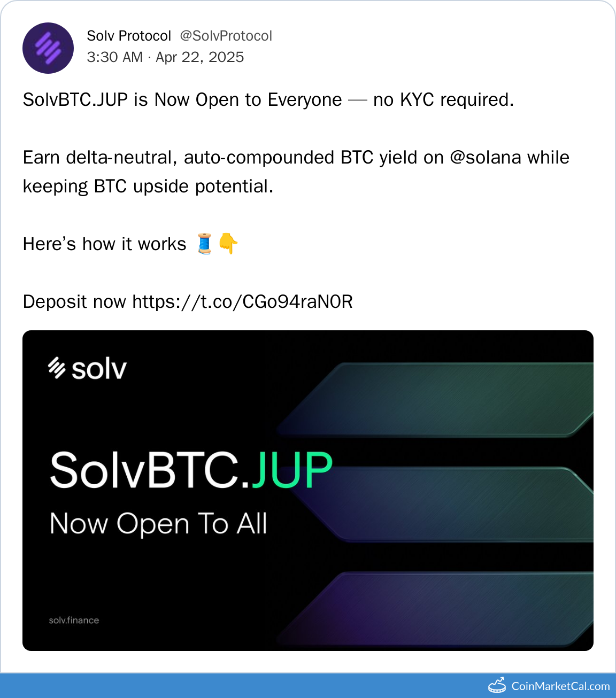The image size is (616, 698).
Task: Click the 3:30 AM Apr 22, 2025 timestamp
Action: click(165, 57)
